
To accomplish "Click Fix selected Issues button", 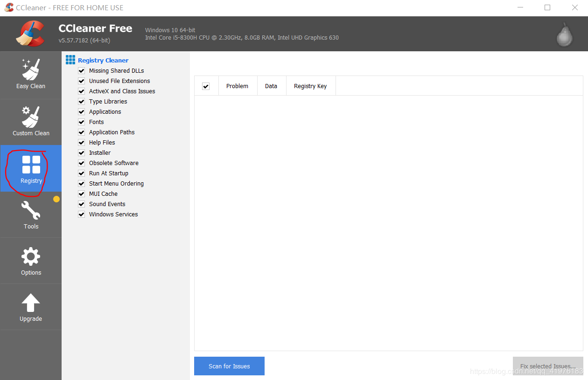I will point(547,366).
